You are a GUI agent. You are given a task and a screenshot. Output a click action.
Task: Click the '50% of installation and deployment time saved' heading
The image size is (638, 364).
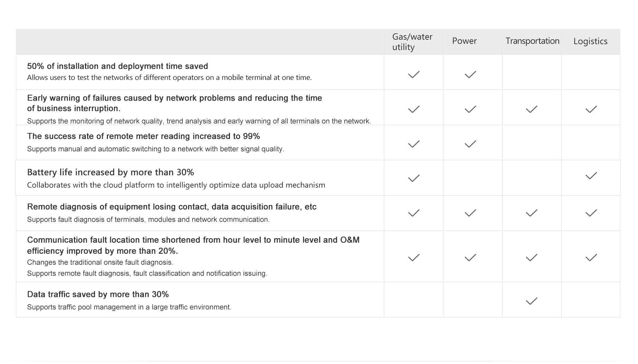click(x=118, y=66)
